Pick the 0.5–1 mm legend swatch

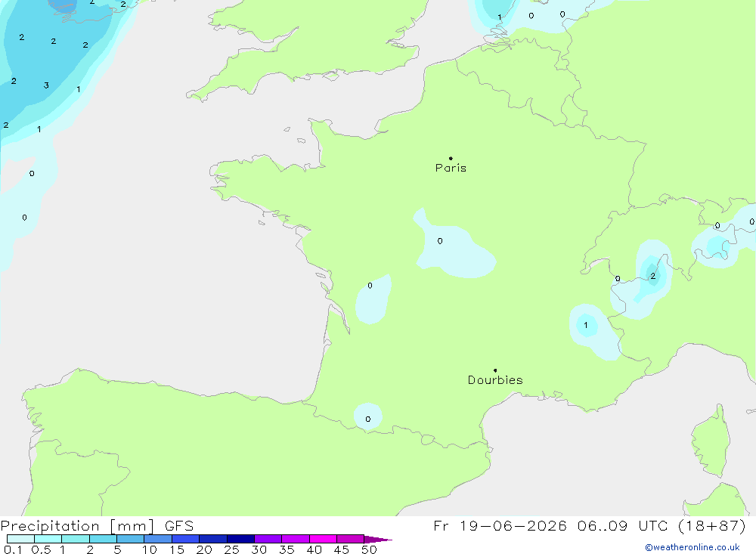[48, 539]
